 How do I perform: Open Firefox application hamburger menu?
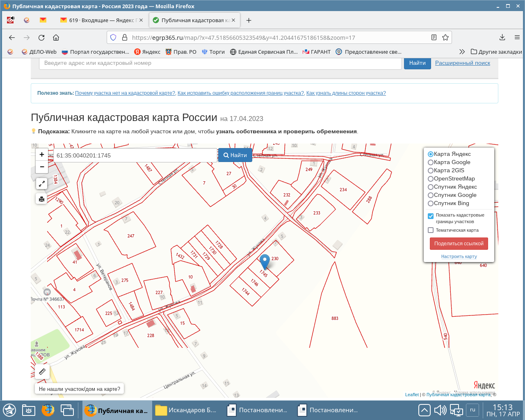click(517, 38)
